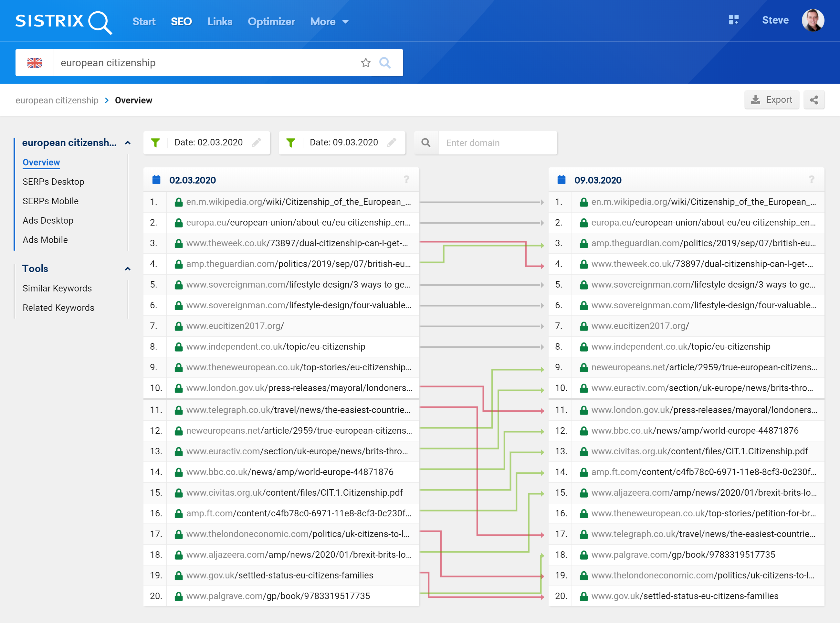
Task: Collapse the european citizenship sidebar section
Action: 128,143
